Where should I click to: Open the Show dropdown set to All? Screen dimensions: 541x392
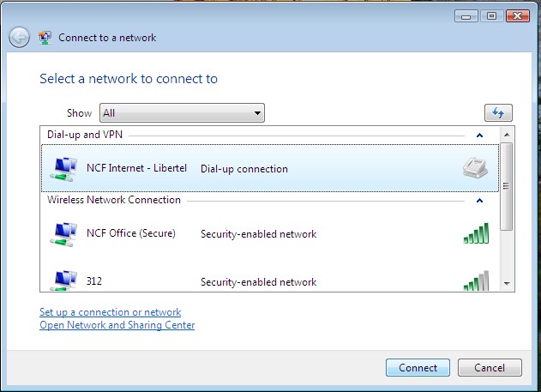click(x=182, y=113)
